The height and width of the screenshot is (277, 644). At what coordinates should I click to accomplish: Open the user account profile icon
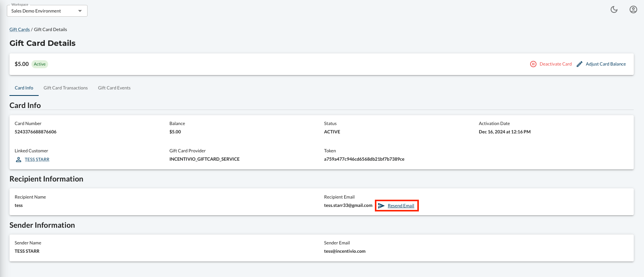[633, 9]
